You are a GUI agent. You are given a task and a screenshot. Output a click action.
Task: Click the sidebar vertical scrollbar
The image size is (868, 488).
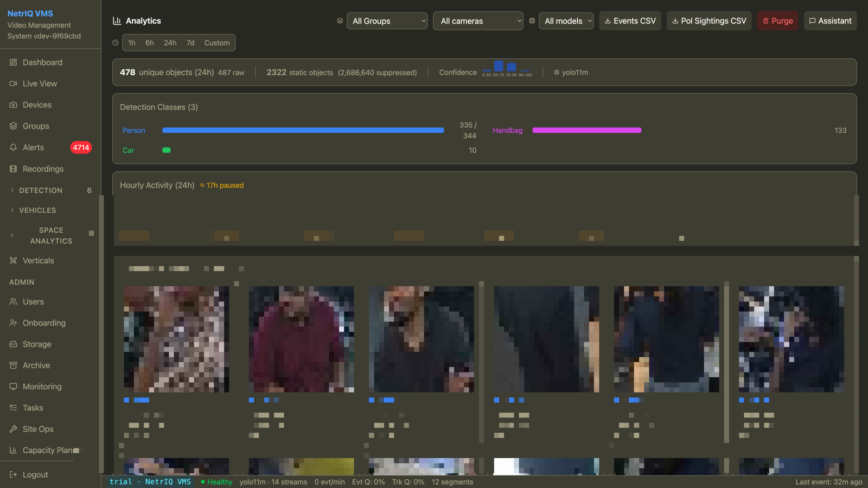tap(101, 333)
